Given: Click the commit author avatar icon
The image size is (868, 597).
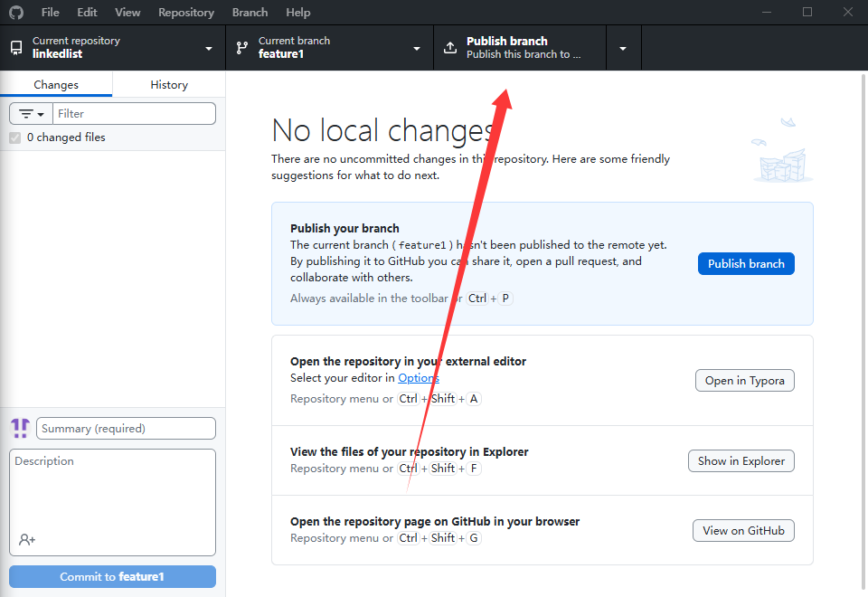Looking at the screenshot, I should pos(20,428).
